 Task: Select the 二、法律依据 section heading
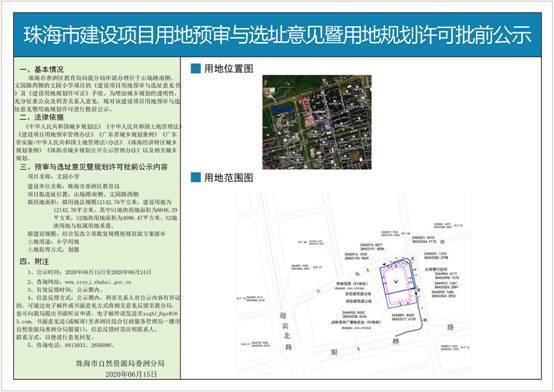(42, 117)
